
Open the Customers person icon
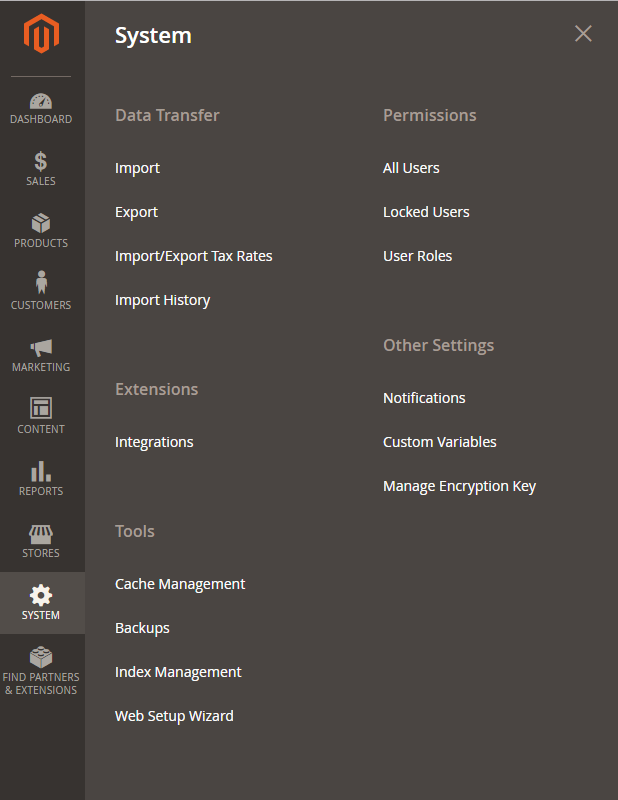41,284
